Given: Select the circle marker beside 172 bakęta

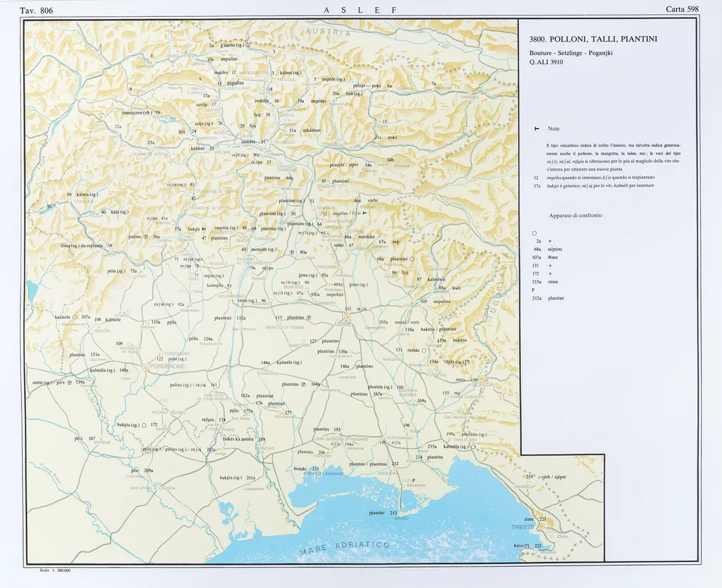Looking at the screenshot, I should 144,425.
